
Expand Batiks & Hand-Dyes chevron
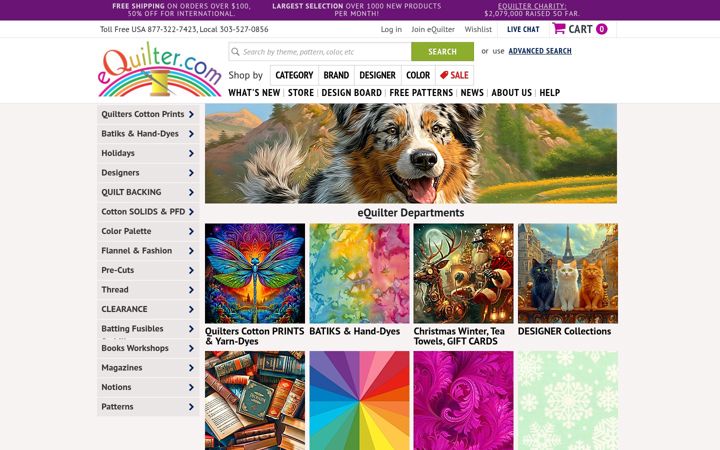[x=191, y=134]
